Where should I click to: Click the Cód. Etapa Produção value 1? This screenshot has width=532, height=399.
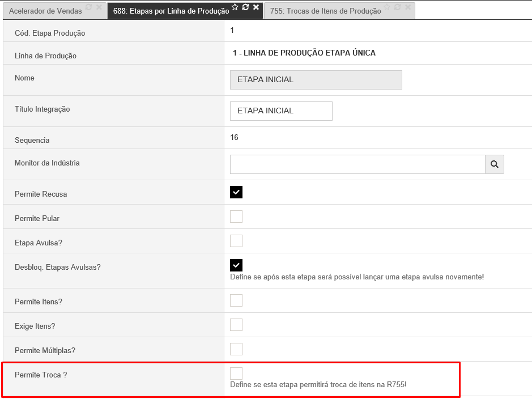tap(232, 30)
